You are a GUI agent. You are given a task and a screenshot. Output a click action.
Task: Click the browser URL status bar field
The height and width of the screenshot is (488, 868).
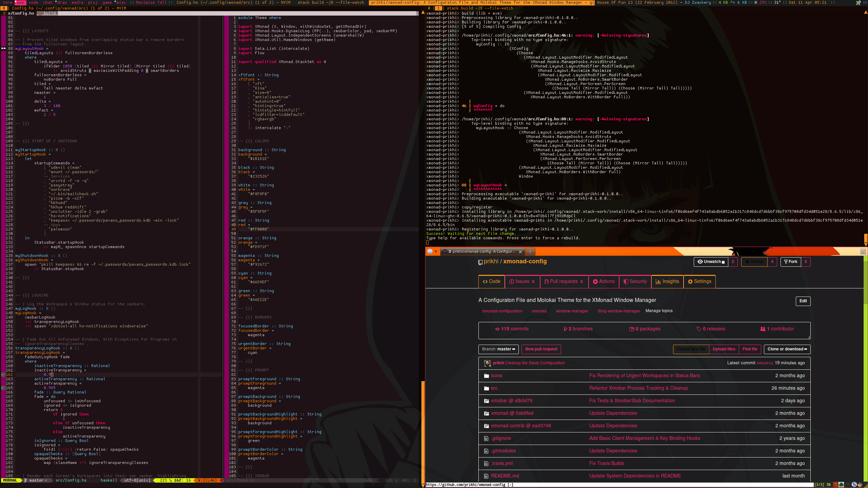point(619,485)
